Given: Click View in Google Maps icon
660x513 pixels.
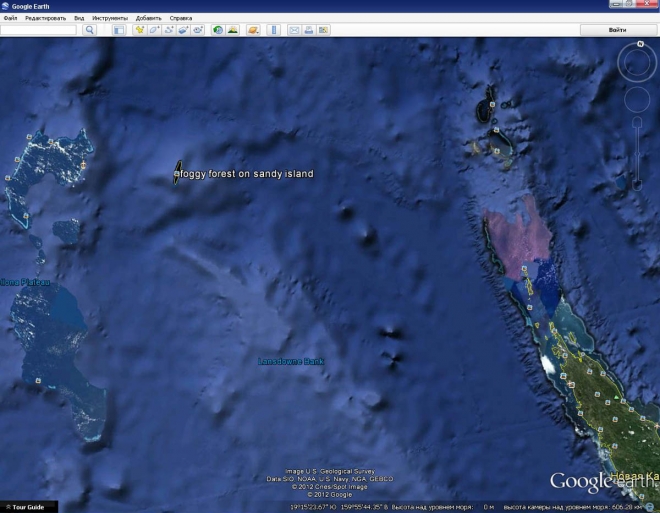Looking at the screenshot, I should [323, 30].
